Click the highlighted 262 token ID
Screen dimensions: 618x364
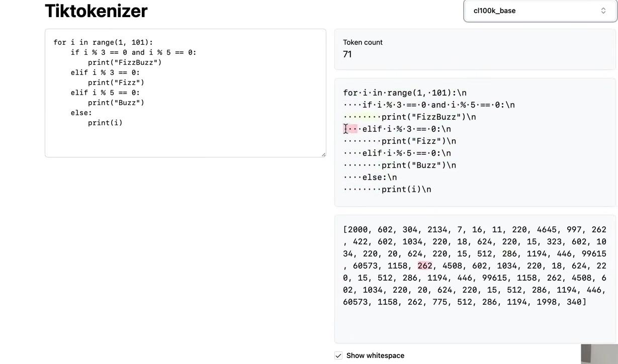424,266
